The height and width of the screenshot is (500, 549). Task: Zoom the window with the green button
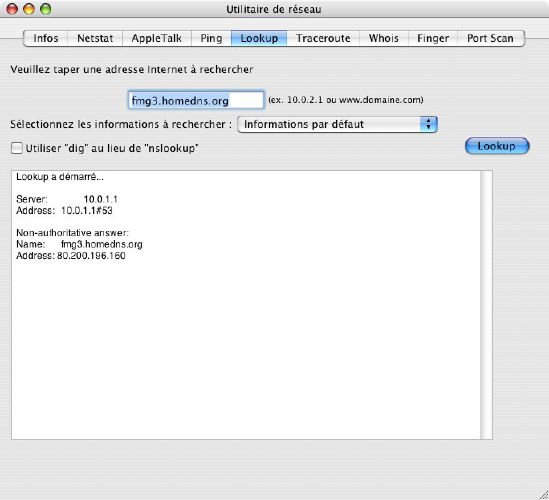tap(46, 9)
